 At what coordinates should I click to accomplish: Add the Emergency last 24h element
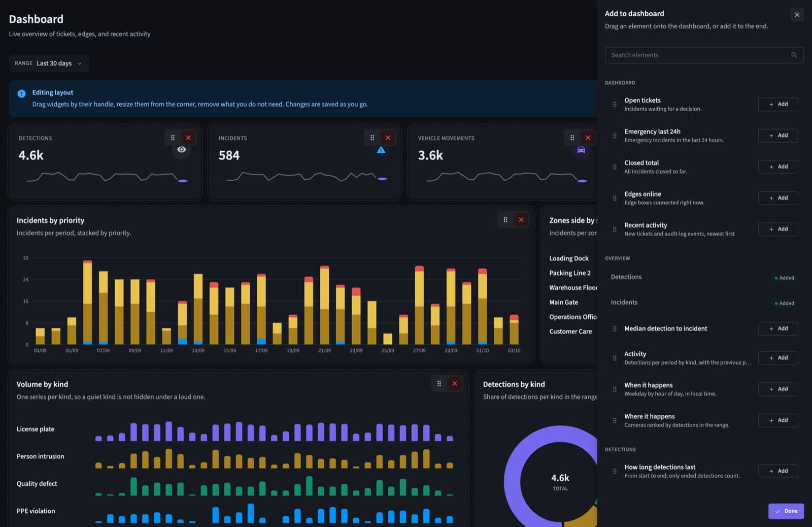pyautogui.click(x=777, y=136)
